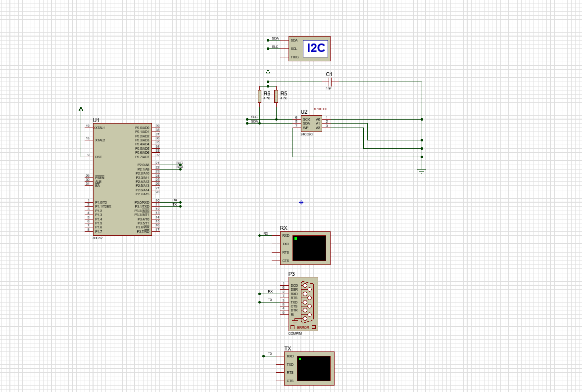Viewport: 582px width, 392px height.
Task: Click the A2 pin on U2
Action: [318, 128]
